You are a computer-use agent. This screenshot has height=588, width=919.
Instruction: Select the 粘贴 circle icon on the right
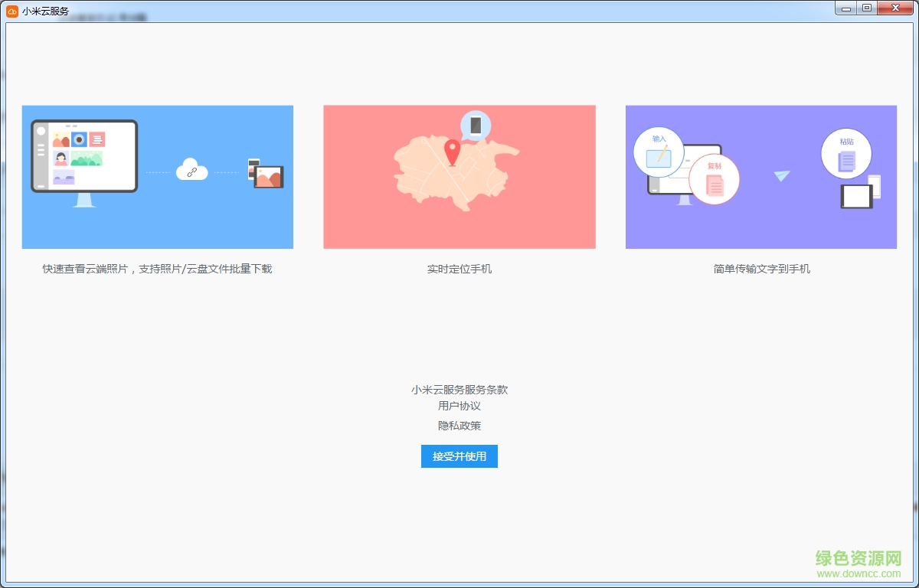[847, 153]
